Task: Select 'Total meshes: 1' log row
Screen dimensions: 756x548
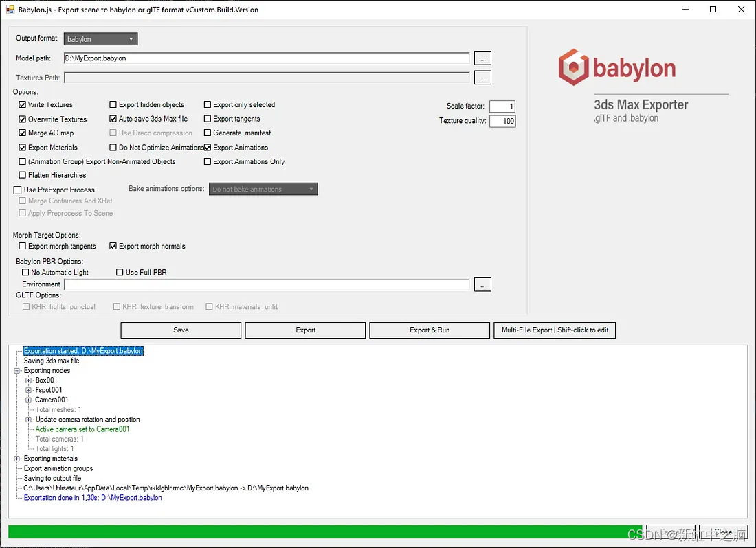Action: pyautogui.click(x=58, y=410)
